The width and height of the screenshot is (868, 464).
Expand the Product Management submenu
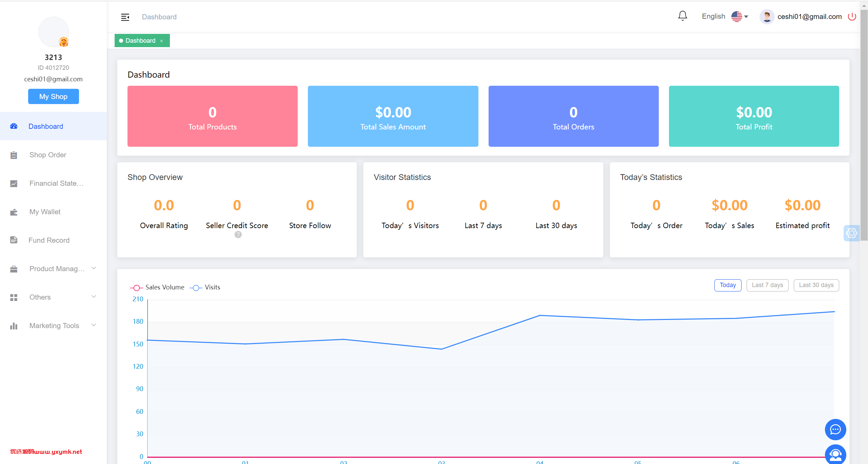coord(54,269)
